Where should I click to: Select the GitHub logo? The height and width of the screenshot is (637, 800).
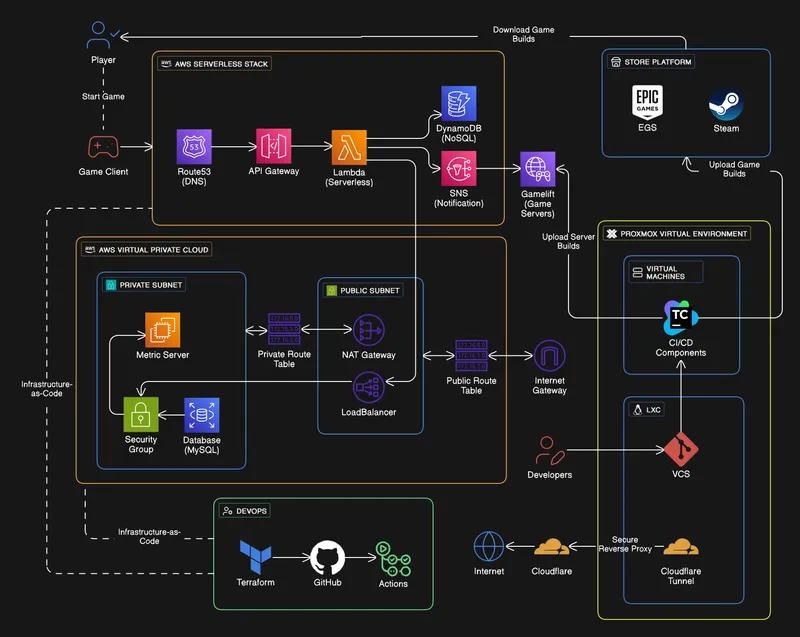tap(328, 557)
